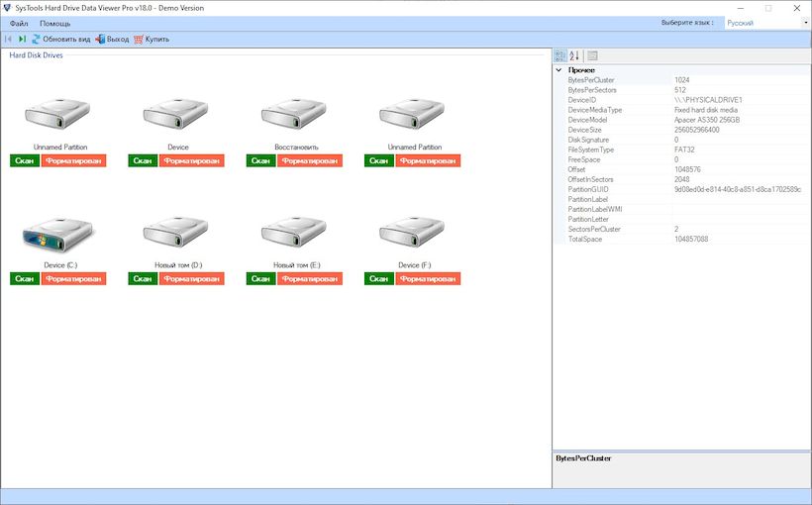Click Форматирован under Device (C:)
The height and width of the screenshot is (505, 812).
(73, 278)
